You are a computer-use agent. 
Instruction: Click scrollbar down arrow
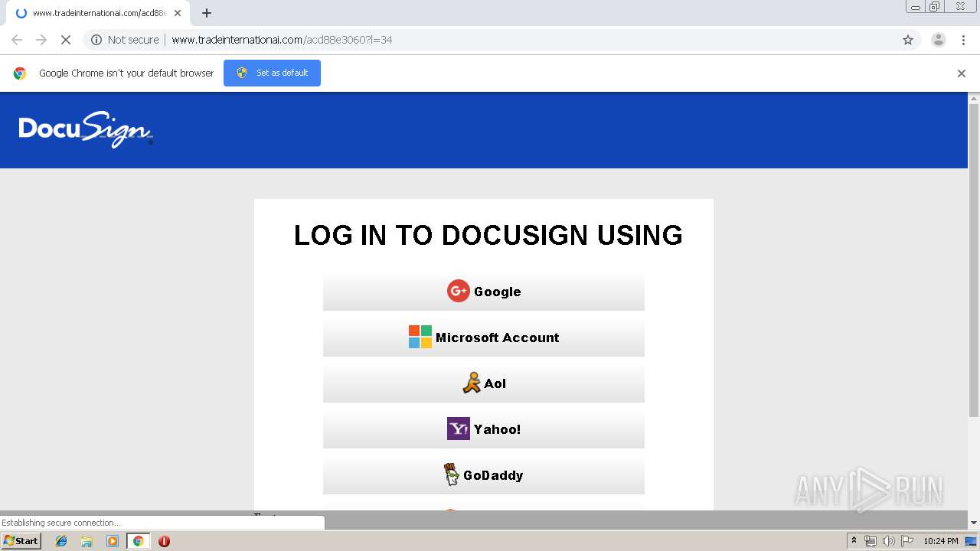point(974,523)
